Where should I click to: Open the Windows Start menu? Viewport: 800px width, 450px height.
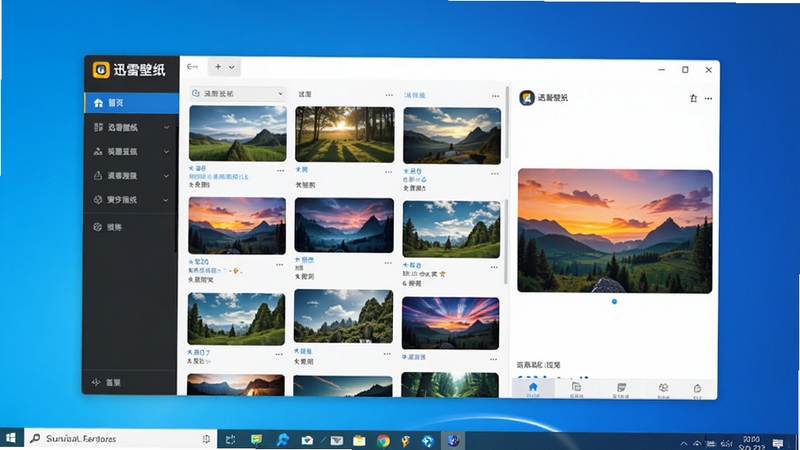[11, 438]
